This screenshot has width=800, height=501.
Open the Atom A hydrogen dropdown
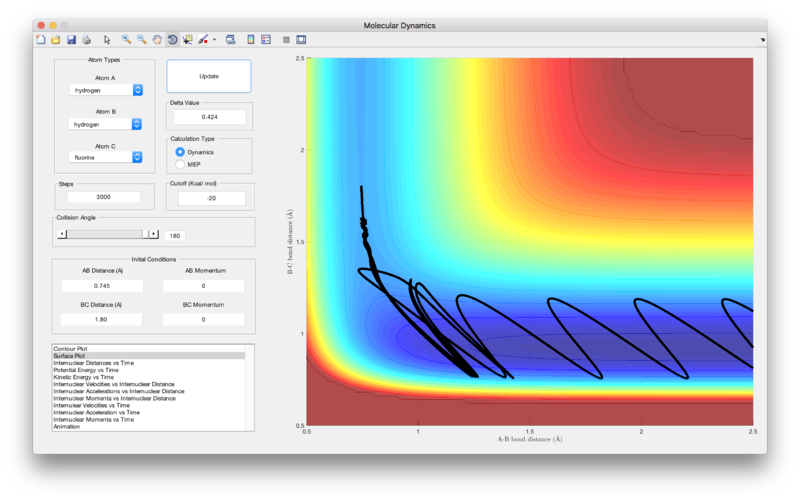point(106,90)
